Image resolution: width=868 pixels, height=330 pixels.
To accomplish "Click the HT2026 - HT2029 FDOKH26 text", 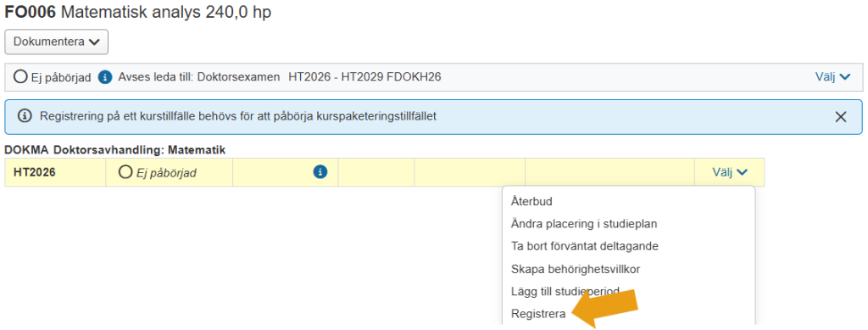I will [x=364, y=77].
